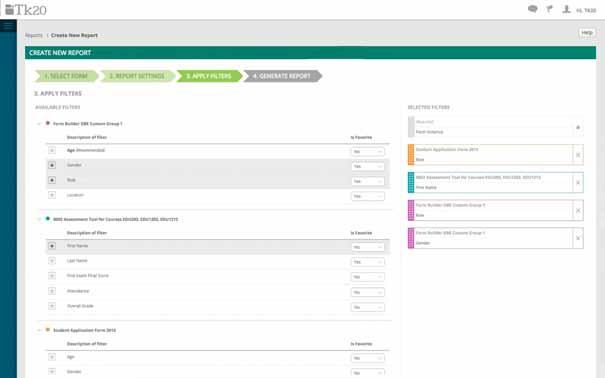Viewport: 605px width, 378px height.
Task: Click the Help button
Action: [587, 33]
